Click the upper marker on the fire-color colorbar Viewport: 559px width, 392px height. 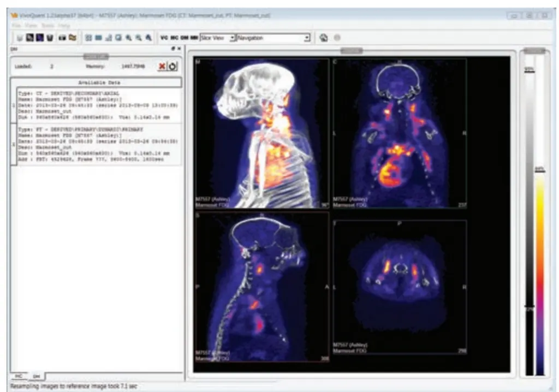(540, 169)
